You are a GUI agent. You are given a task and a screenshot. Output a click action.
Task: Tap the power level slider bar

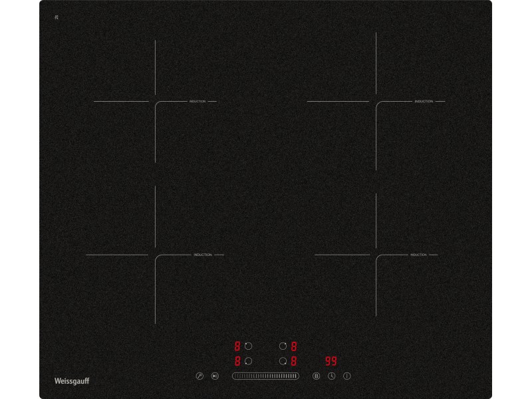point(265,376)
